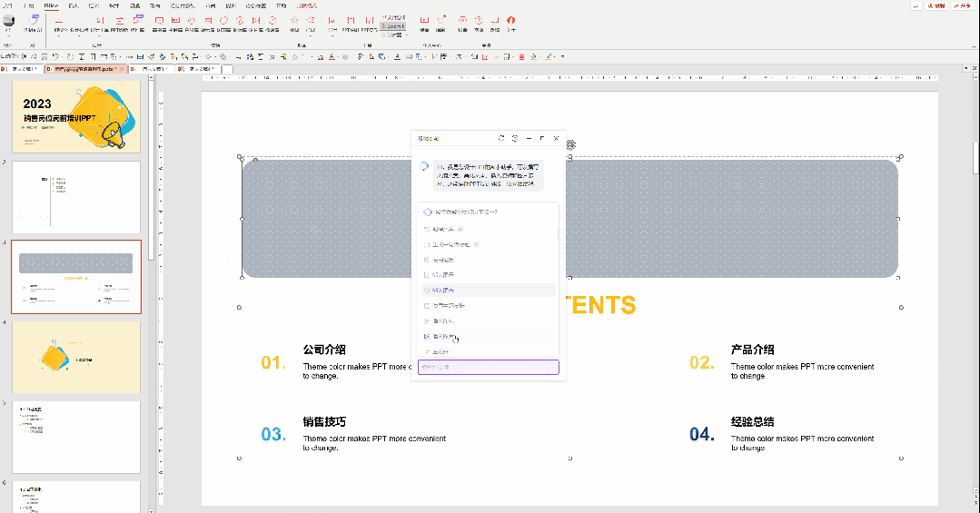This screenshot has height=513, width=980.
Task: Open the 图示库 diagram library
Action: click(208, 24)
